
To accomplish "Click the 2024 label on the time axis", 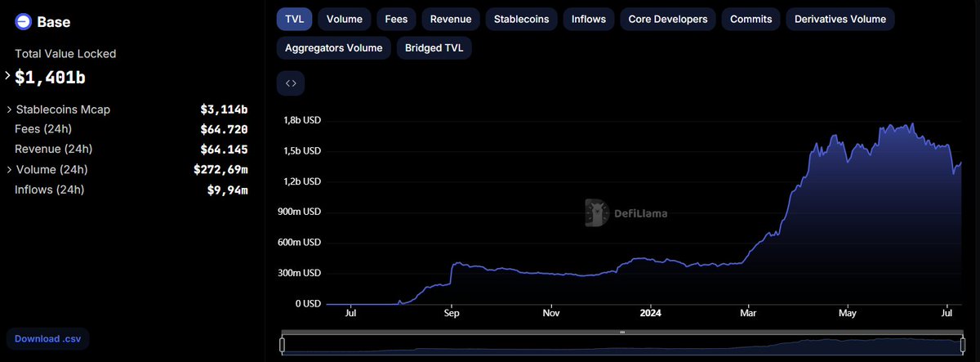I will click(651, 312).
